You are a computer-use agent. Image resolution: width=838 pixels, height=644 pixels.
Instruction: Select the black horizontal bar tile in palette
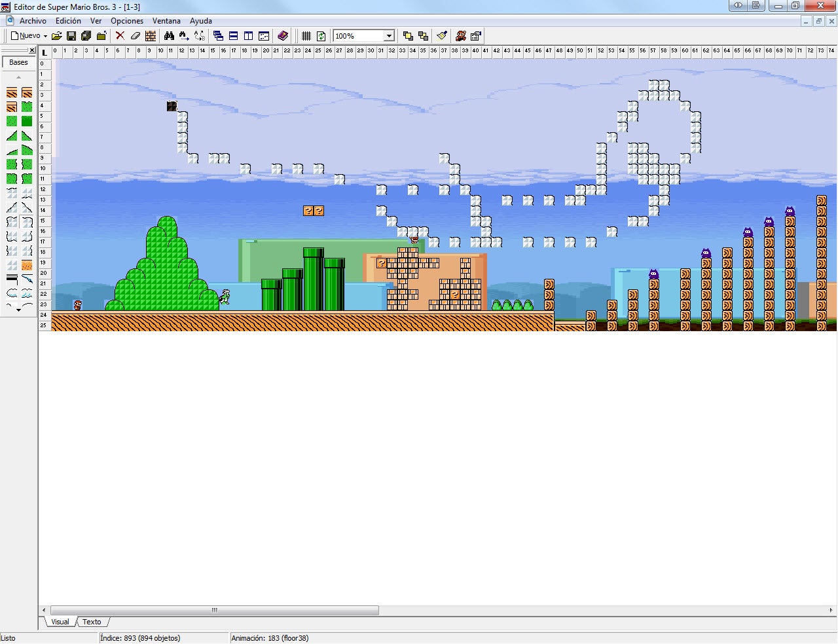11,280
